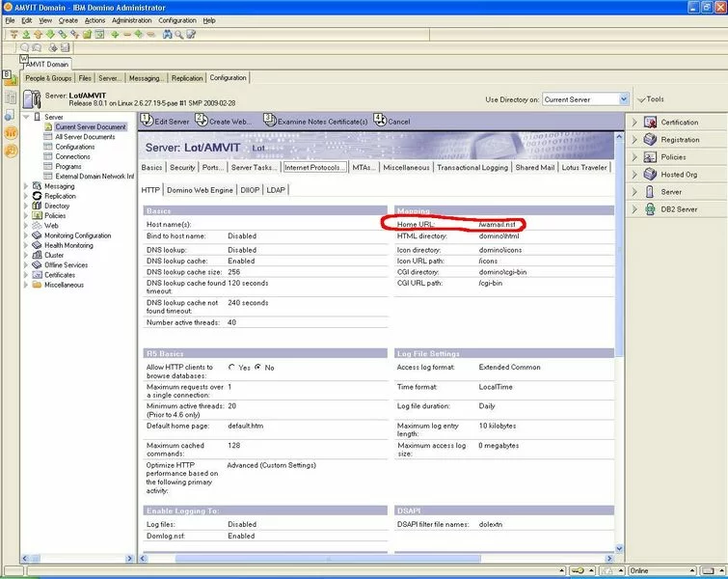Click the search binoculars toolbar icon
Image resolution: width=728 pixels, height=579 pixels.
pyautogui.click(x=167, y=34)
